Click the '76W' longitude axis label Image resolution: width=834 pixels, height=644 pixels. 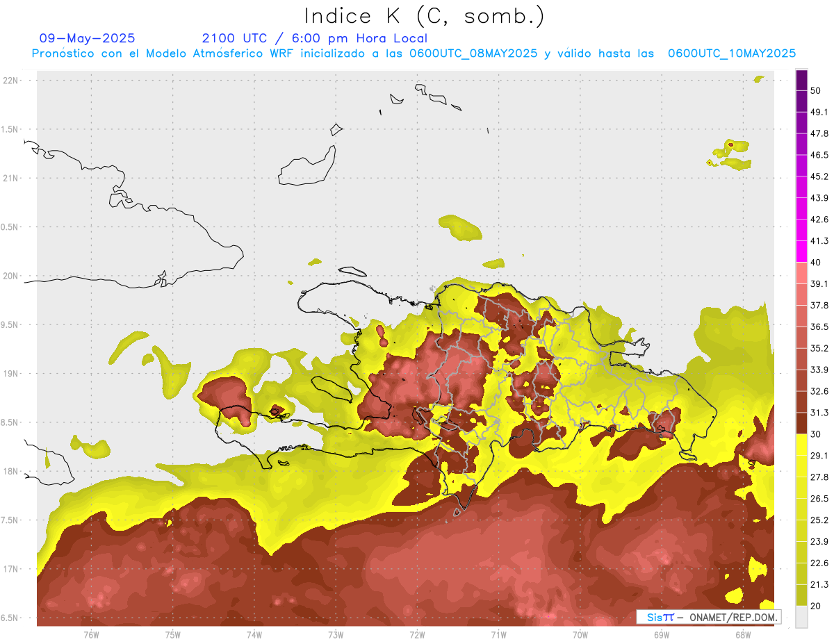click(91, 634)
